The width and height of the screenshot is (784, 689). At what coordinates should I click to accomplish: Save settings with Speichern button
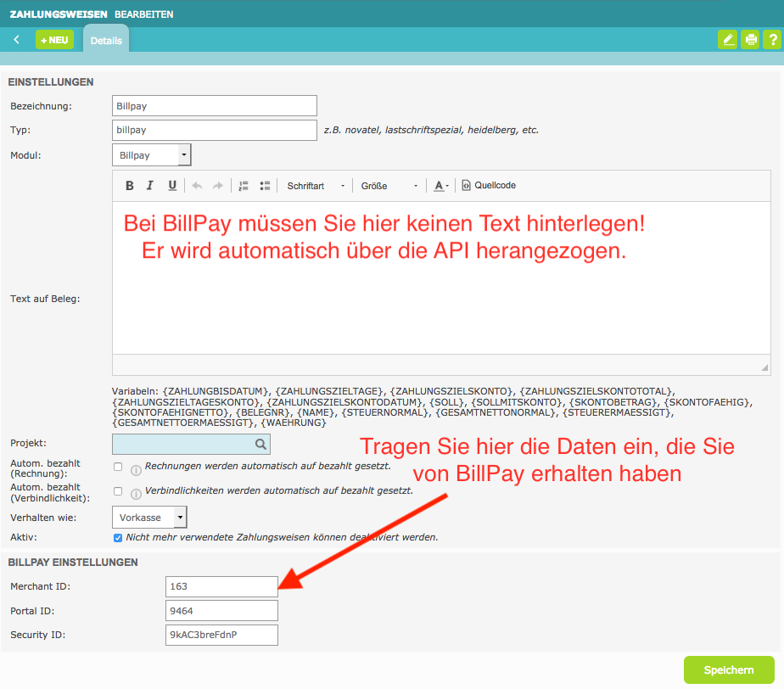(x=728, y=670)
